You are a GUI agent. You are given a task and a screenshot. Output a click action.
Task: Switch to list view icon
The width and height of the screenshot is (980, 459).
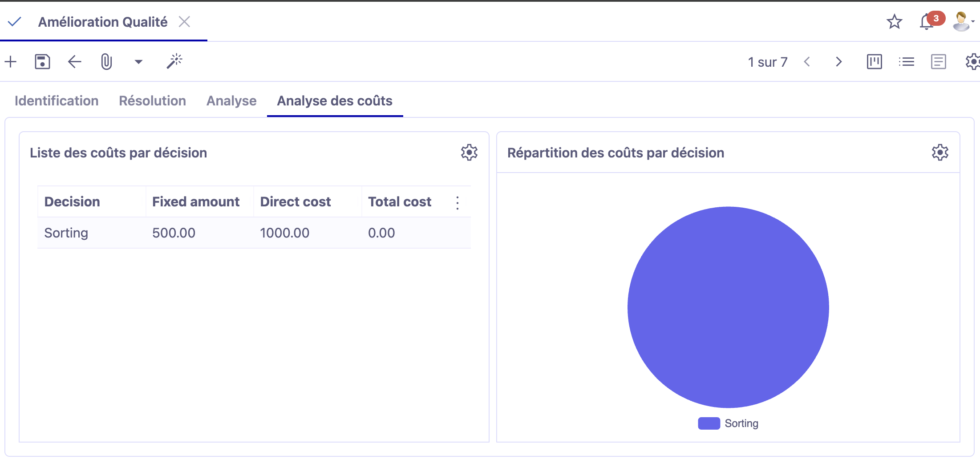coord(906,62)
